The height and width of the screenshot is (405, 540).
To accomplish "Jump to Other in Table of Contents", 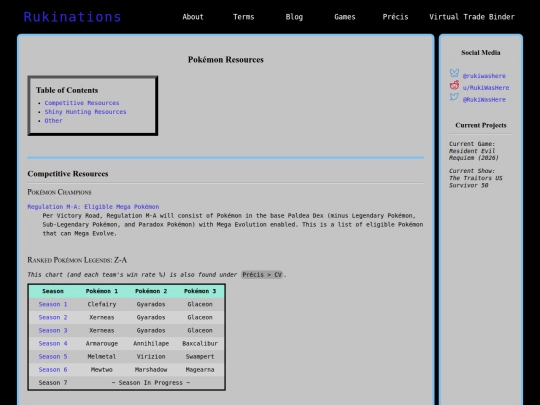I will pos(53,121).
